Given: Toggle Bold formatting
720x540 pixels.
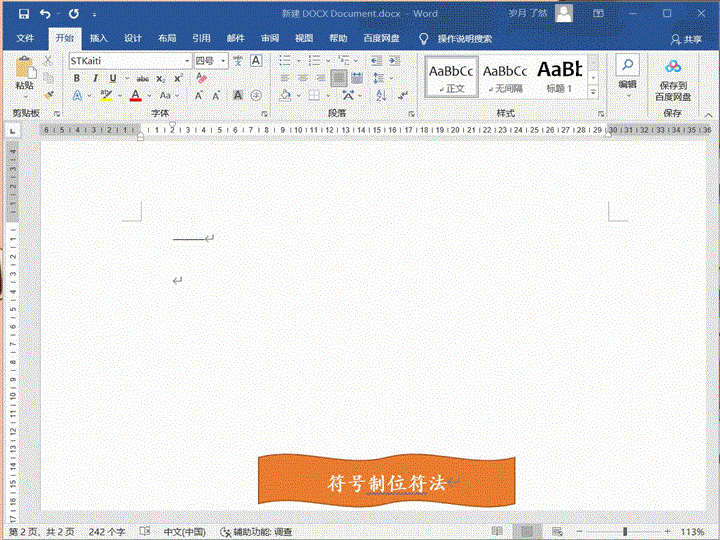Looking at the screenshot, I should coord(76,78).
